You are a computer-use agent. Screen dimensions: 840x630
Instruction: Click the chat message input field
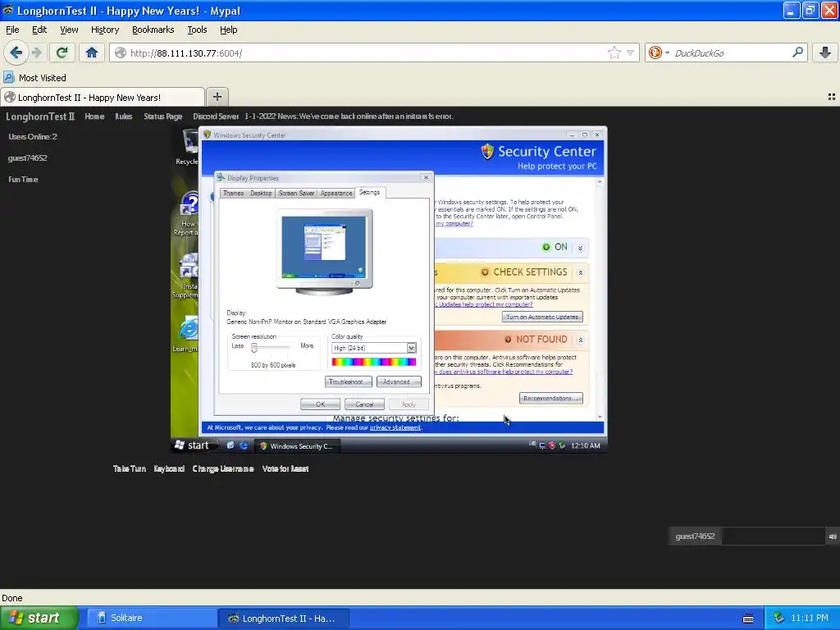tap(774, 536)
